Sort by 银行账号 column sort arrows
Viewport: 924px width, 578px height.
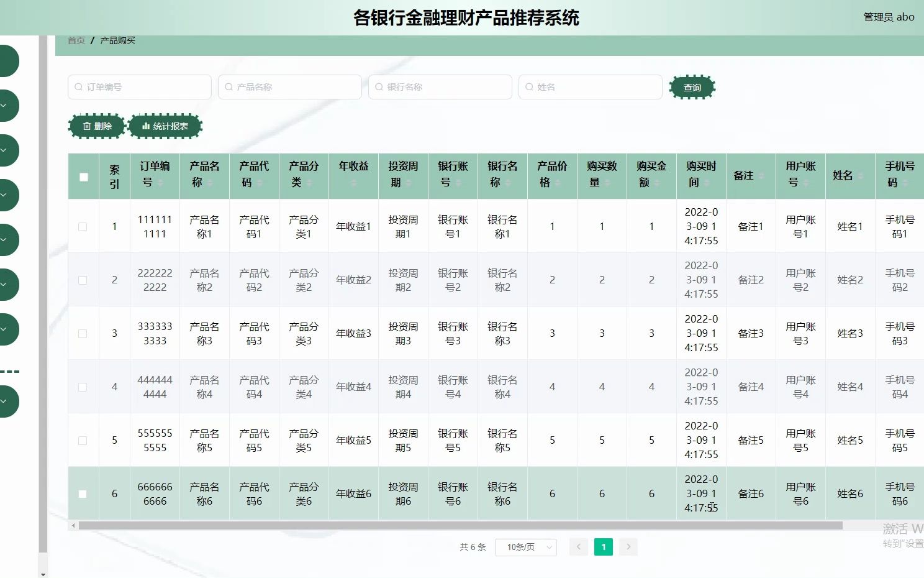point(458,183)
